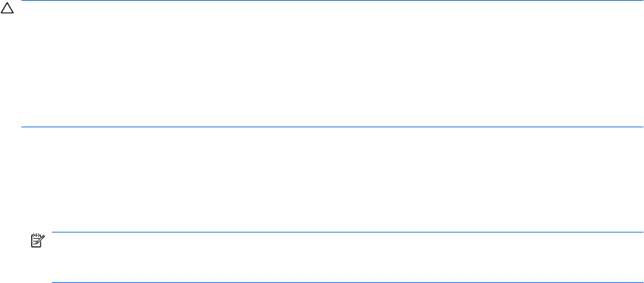The image size is (644, 283).
Task: Click inside the empty note box body
Action: point(348,257)
